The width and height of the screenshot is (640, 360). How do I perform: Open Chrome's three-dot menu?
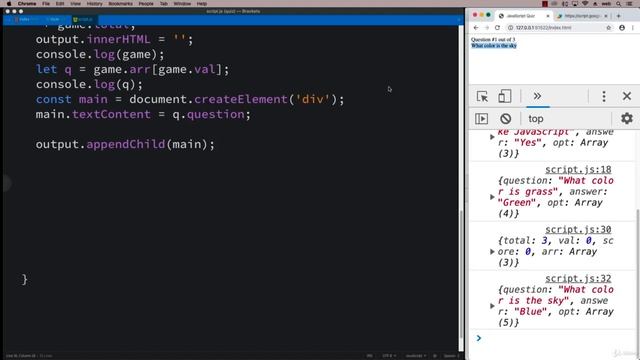[x=633, y=28]
